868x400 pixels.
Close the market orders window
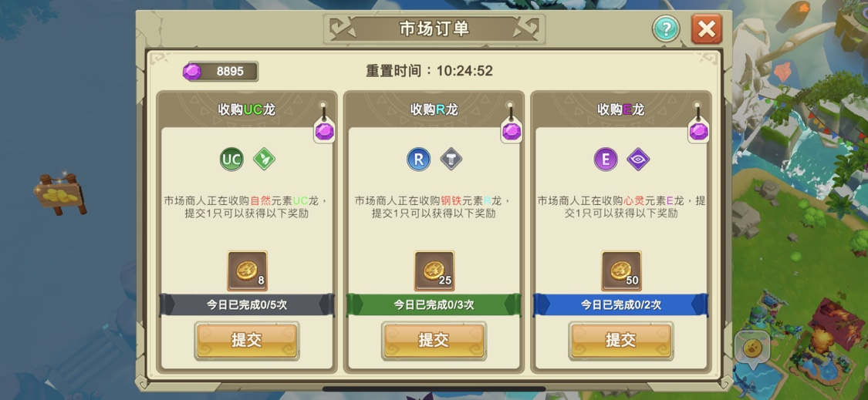[706, 29]
